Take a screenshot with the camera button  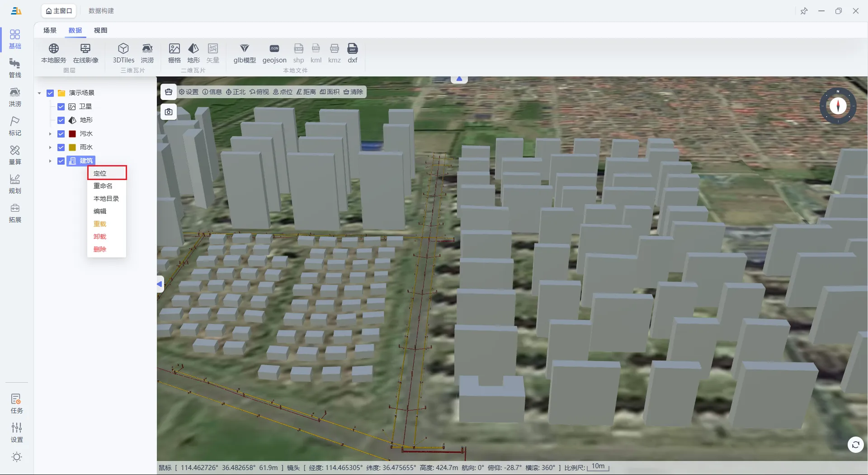(x=169, y=112)
